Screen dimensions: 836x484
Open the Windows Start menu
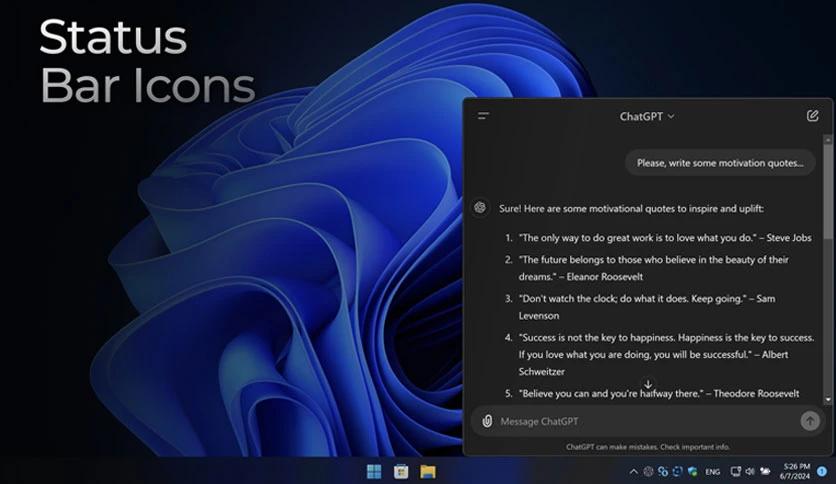tap(374, 472)
